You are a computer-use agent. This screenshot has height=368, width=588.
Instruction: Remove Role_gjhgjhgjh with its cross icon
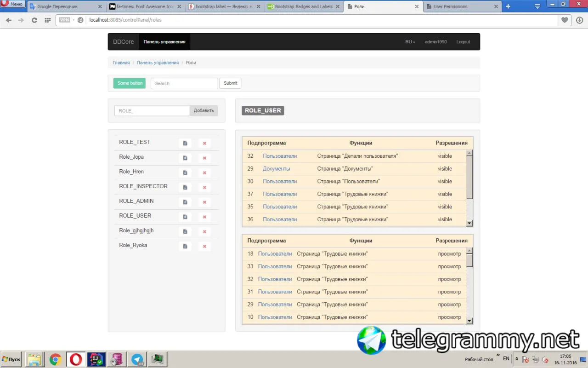[204, 231]
